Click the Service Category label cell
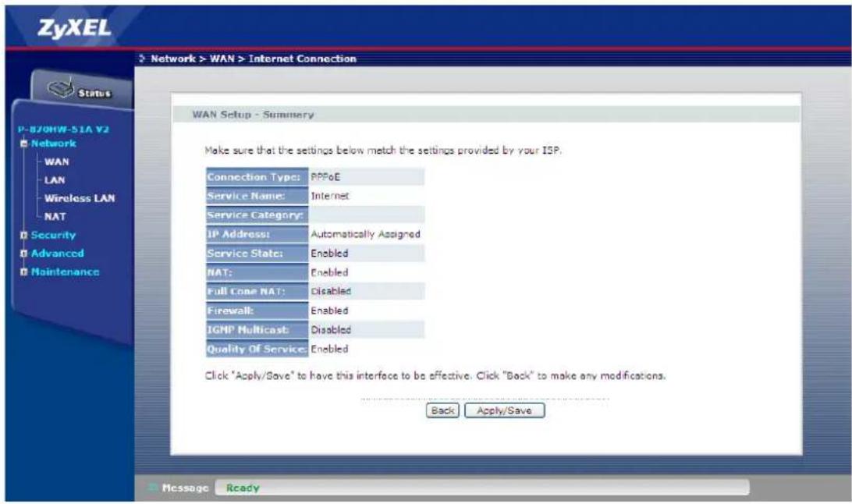Viewport: 852px width, 504px height. tap(257, 215)
